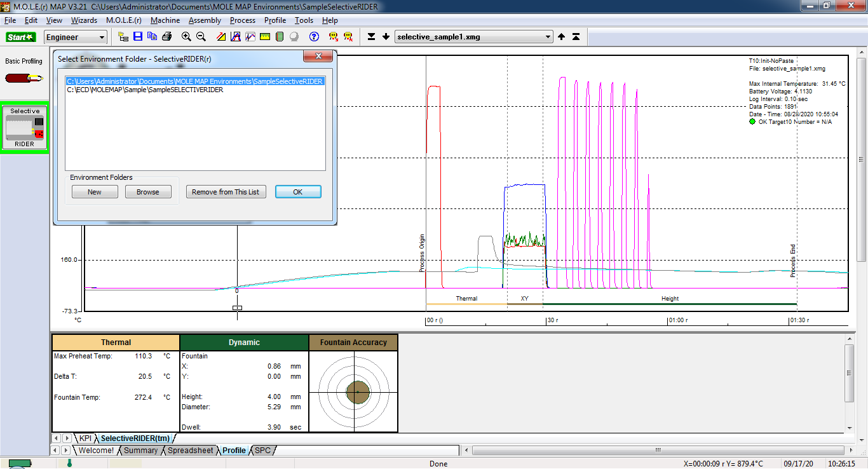868x469 pixels.
Task: Click the Dynamic panel header
Action: (x=245, y=343)
